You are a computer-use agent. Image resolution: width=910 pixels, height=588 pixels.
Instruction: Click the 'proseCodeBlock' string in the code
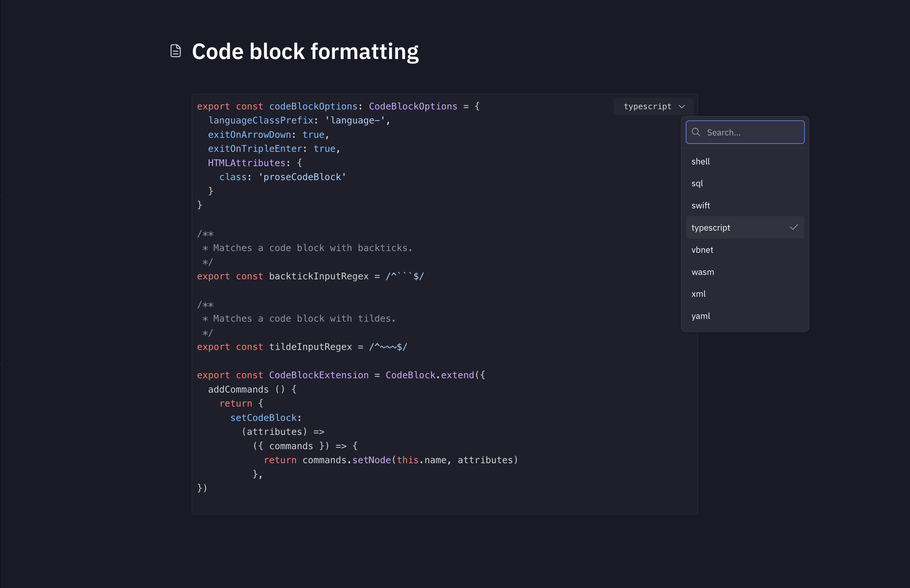point(302,177)
